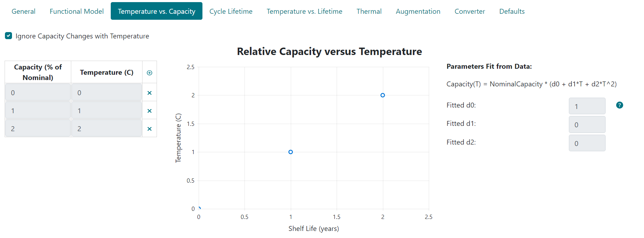
Task: Click the first Capacity cell containing 0
Action: click(x=37, y=92)
